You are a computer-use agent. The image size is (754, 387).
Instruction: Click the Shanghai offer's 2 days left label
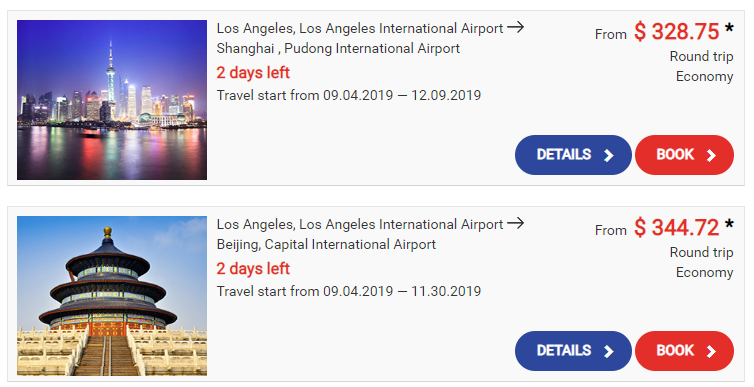(x=253, y=73)
